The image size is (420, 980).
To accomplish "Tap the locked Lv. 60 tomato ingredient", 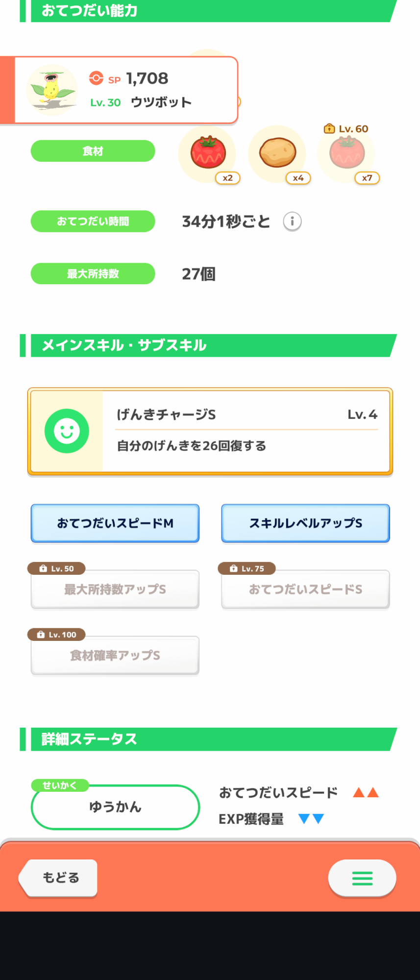I will (x=346, y=153).
